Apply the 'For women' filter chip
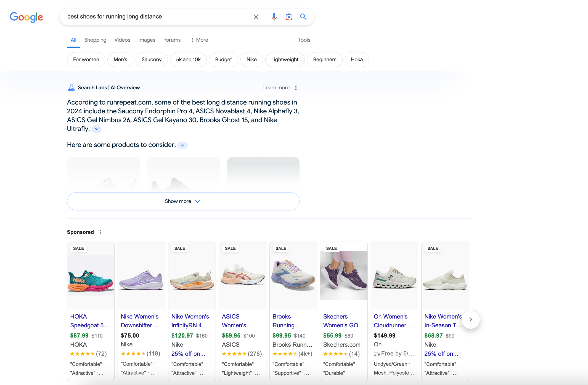588x385 pixels. point(86,60)
